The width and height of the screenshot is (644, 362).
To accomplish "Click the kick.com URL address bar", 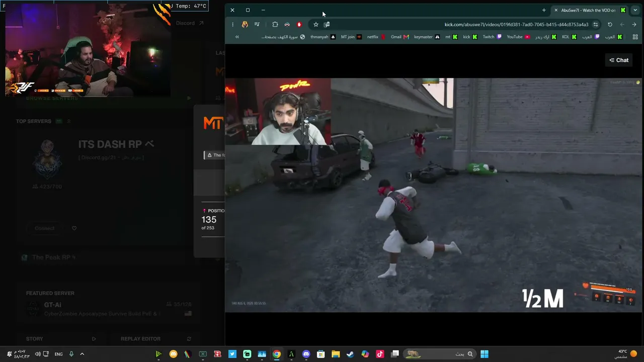I will click(x=455, y=24).
